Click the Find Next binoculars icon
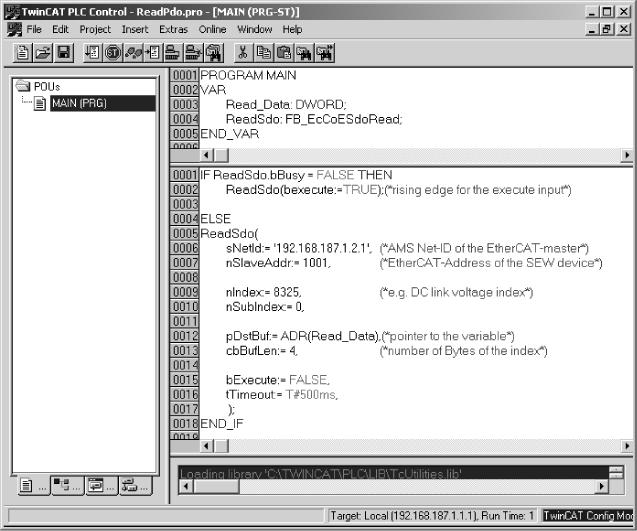 point(325,53)
